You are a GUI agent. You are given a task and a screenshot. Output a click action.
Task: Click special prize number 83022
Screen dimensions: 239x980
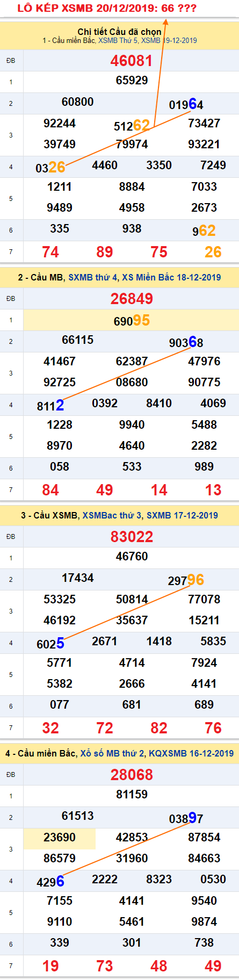(x=132, y=537)
